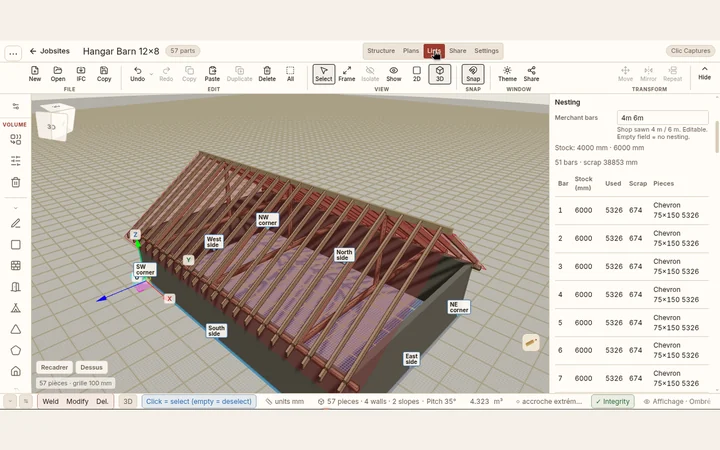The width and height of the screenshot is (720, 450).
Task: Switch to the Lists tab
Action: click(x=434, y=51)
